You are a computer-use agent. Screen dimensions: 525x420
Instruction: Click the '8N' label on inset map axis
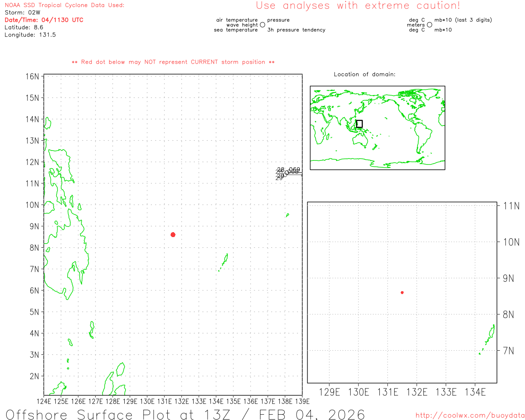509,315
